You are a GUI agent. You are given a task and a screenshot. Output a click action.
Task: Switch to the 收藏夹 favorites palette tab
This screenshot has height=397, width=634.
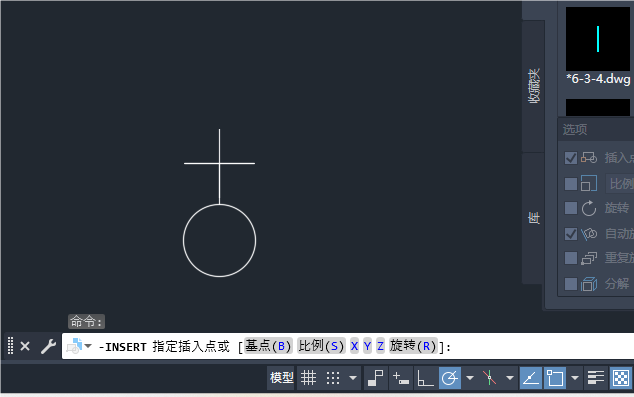(x=534, y=86)
